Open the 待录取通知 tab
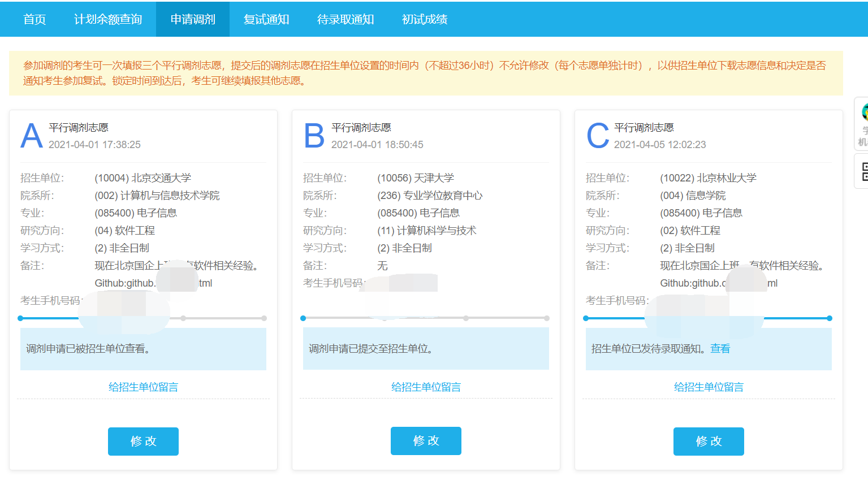The height and width of the screenshot is (489, 868). click(346, 19)
